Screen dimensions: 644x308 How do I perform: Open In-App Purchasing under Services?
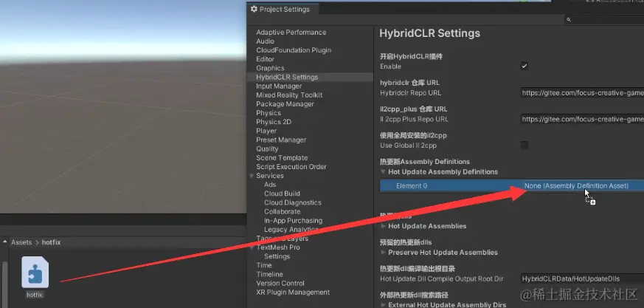[293, 220]
